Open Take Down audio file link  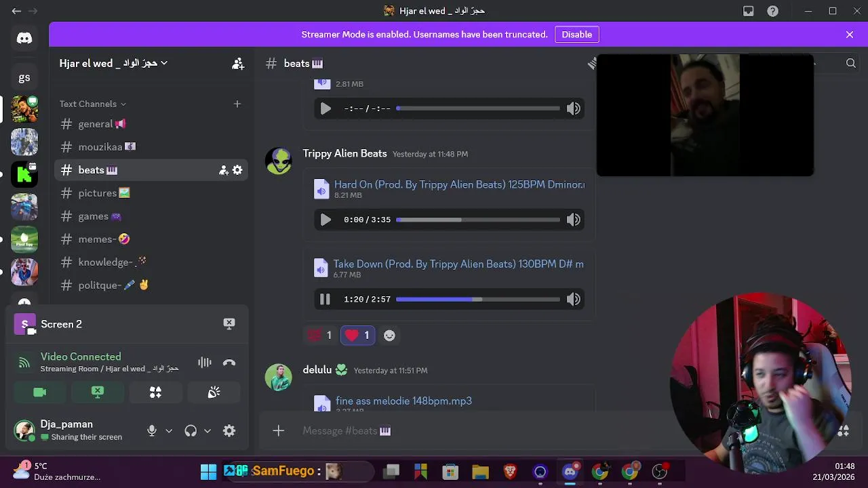[x=458, y=264]
